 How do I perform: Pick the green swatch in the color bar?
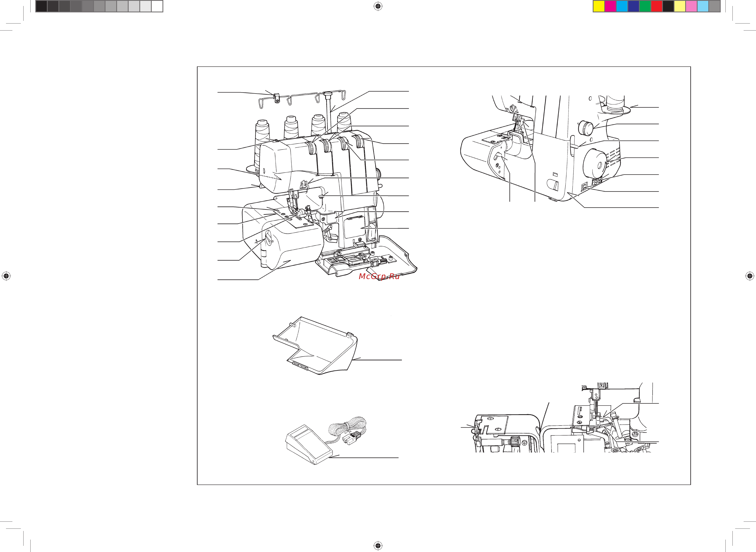pyautogui.click(x=645, y=6)
